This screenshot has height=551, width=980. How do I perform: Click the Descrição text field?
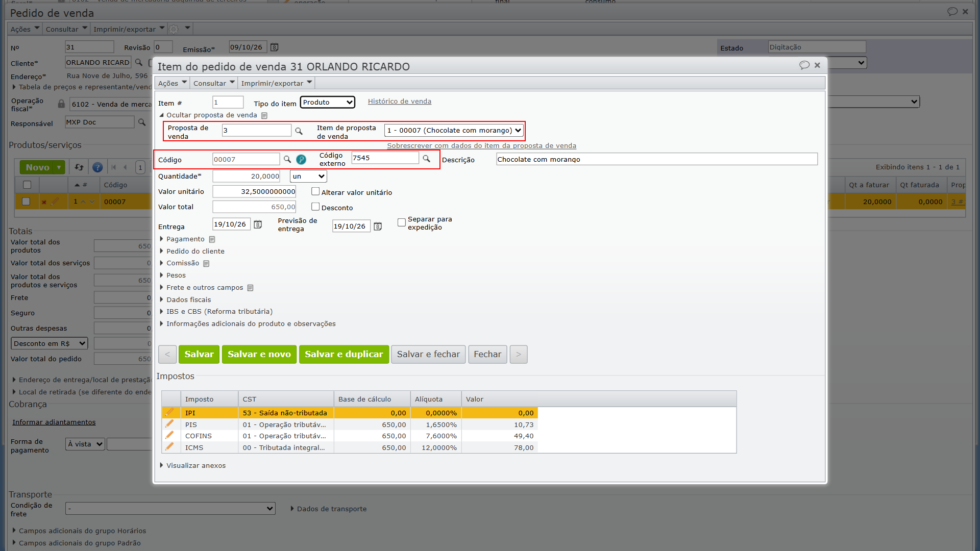pyautogui.click(x=657, y=159)
